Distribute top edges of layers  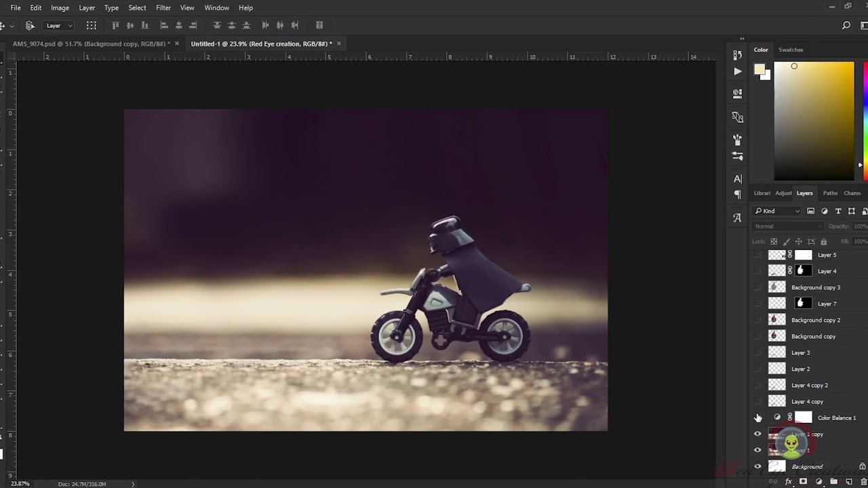[217, 26]
